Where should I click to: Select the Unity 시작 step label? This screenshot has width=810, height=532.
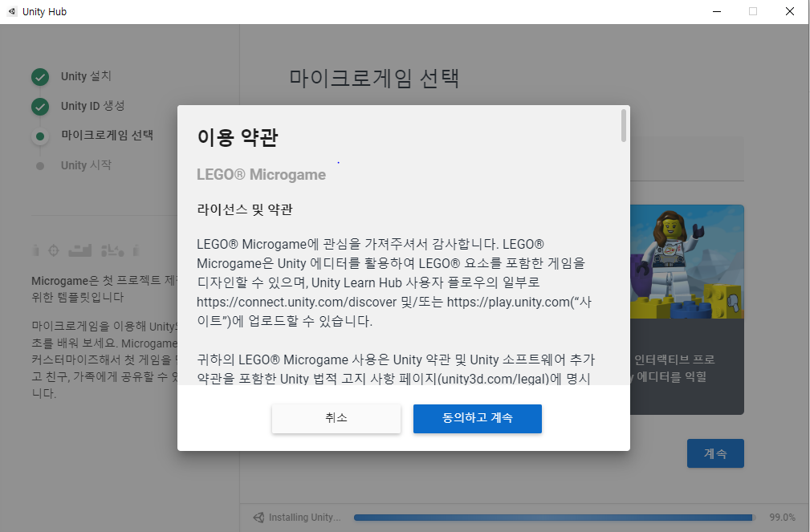86,165
